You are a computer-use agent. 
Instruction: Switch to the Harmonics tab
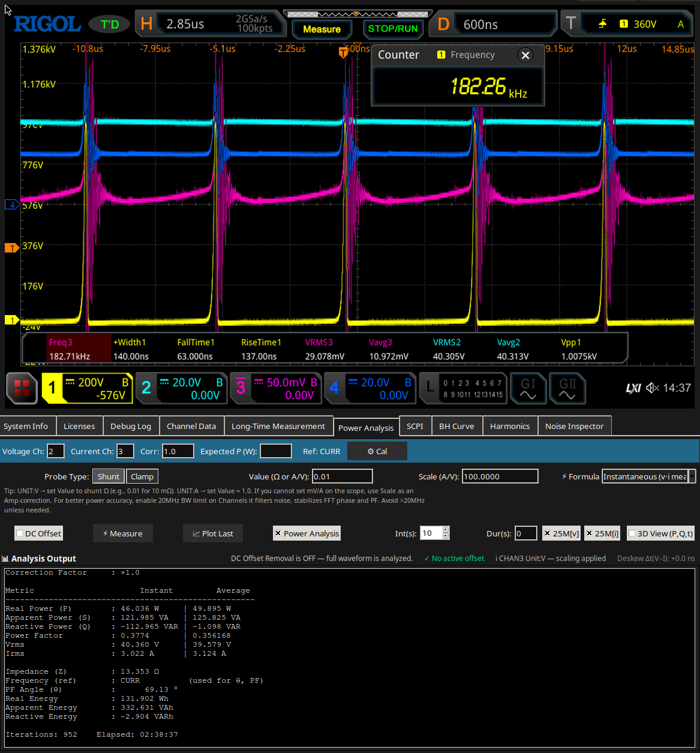(x=510, y=425)
